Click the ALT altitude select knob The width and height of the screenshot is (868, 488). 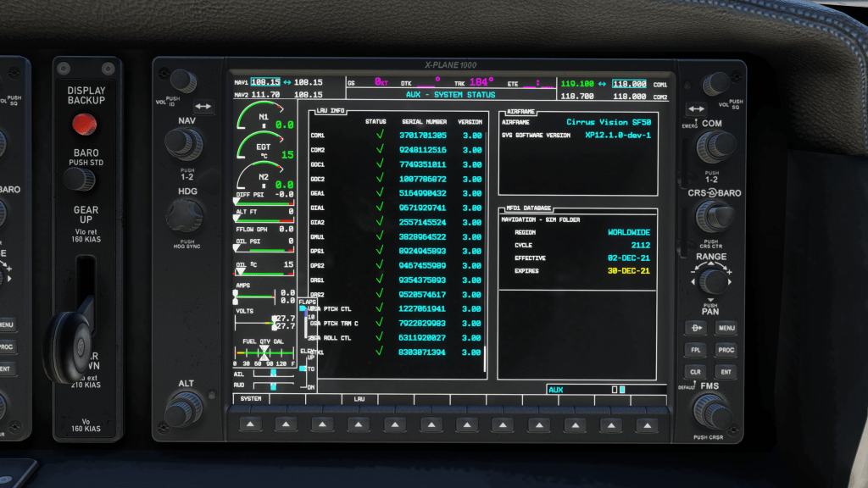point(184,411)
